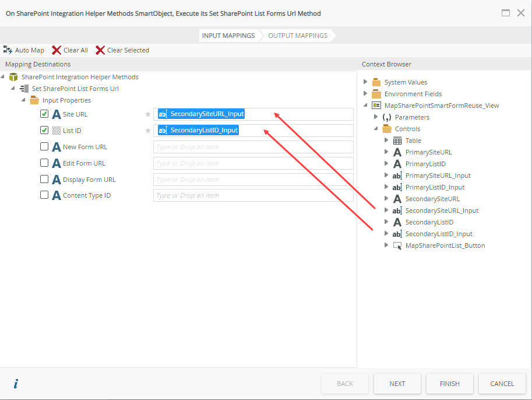Viewport: 532px width, 400px height.
Task: Click the Clear Selected red X icon
Action: tap(100, 50)
